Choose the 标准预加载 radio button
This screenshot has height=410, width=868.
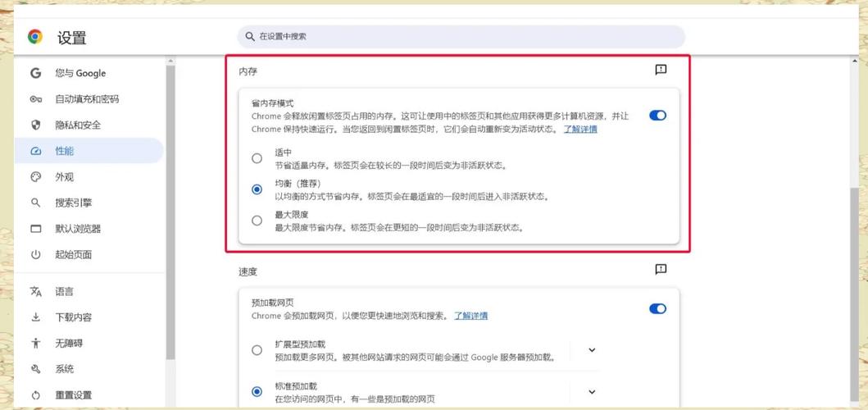pyautogui.click(x=257, y=392)
